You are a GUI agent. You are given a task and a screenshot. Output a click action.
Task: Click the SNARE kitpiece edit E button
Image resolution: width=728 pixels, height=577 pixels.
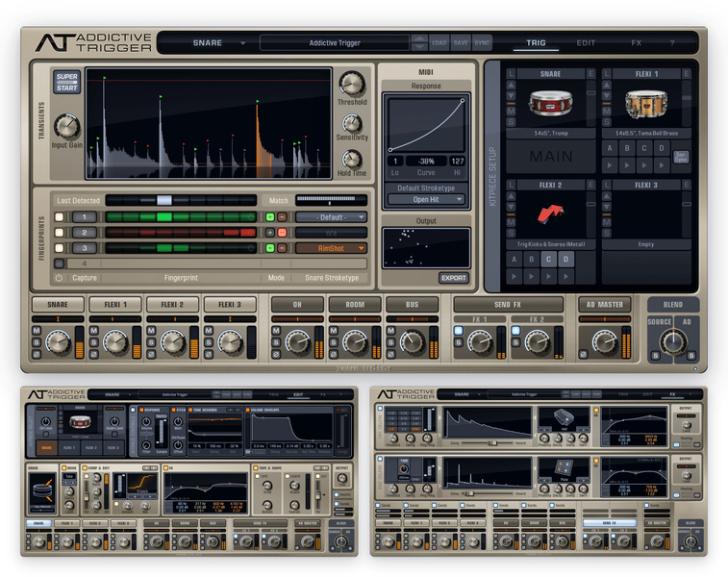(x=591, y=74)
